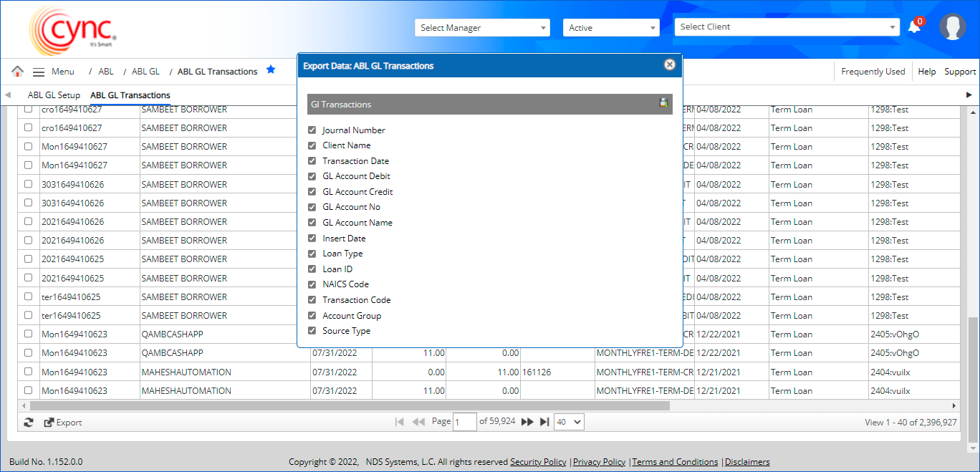Open the Frequently Used menu
The width and height of the screenshot is (980, 472).
873,72
